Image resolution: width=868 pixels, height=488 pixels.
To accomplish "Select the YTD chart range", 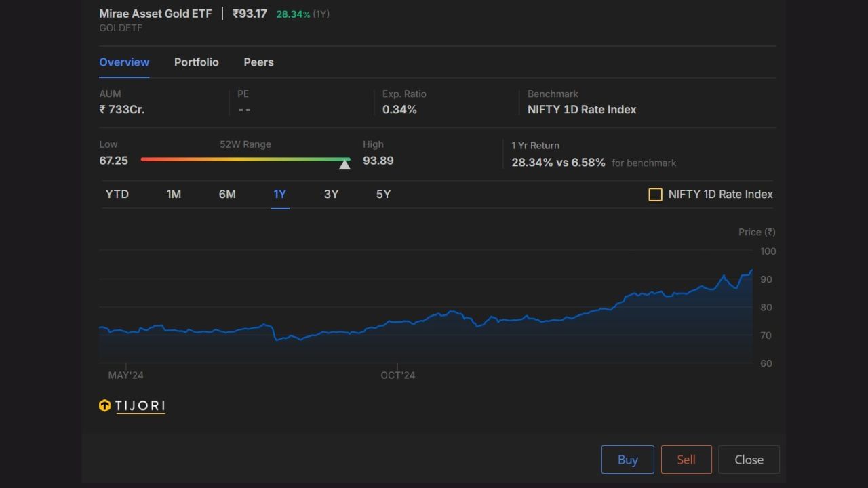I will (117, 195).
